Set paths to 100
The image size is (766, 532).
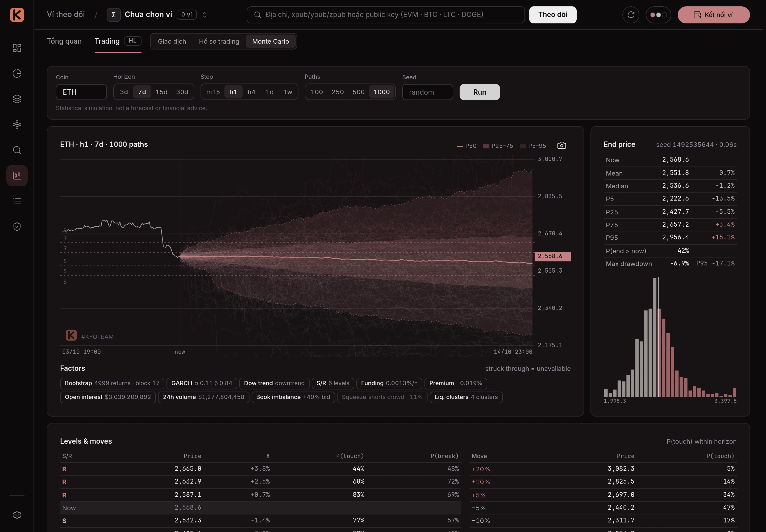[317, 92]
